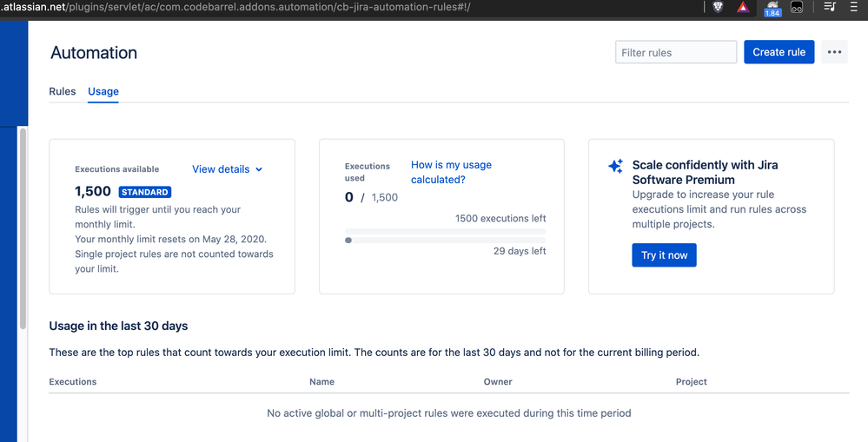Click the 29 days left text
Viewport: 868px width, 442px height.
[520, 251]
